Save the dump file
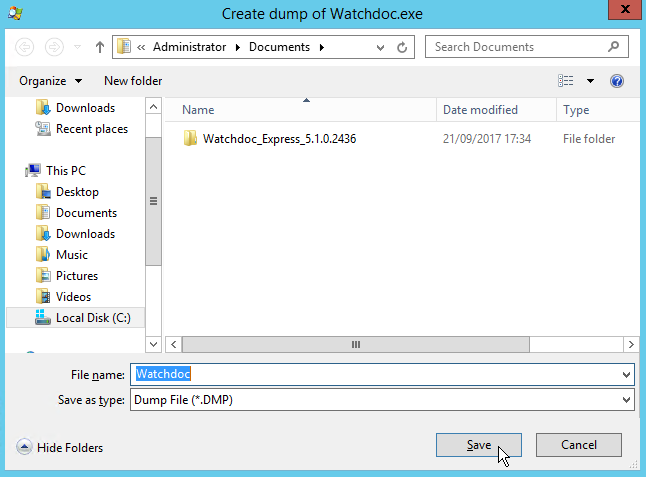Viewport: 646px width, 477px height. 479,445
